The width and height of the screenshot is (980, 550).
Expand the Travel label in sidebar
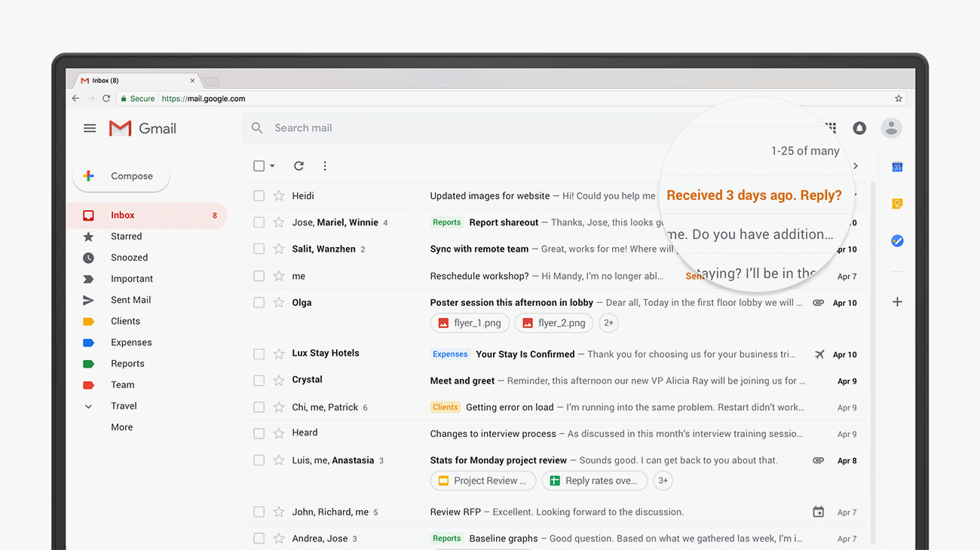coord(88,406)
